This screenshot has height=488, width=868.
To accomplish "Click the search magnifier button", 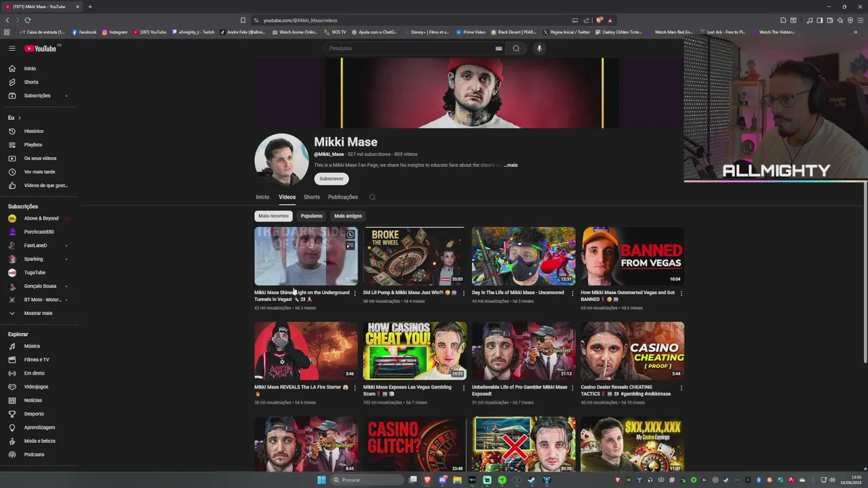I will pos(516,48).
